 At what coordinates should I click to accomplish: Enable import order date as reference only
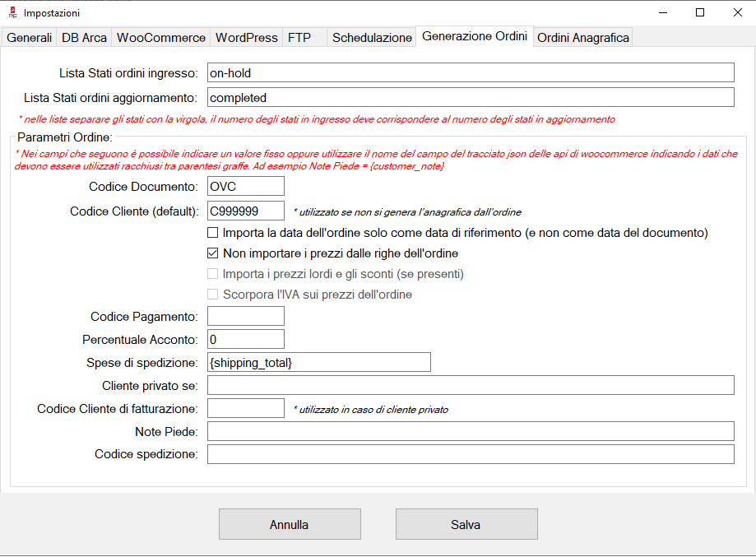point(213,233)
